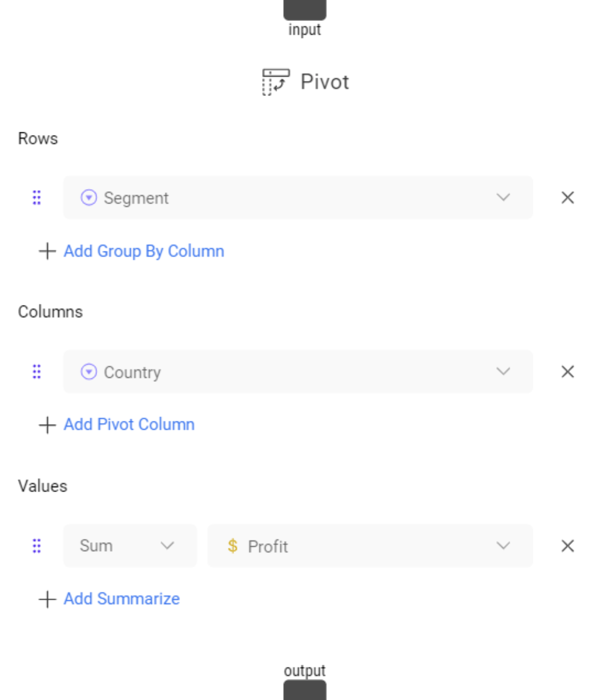Image resolution: width=610 pixels, height=700 pixels.
Task: Click the dollar sign icon beside Profit
Action: (232, 546)
